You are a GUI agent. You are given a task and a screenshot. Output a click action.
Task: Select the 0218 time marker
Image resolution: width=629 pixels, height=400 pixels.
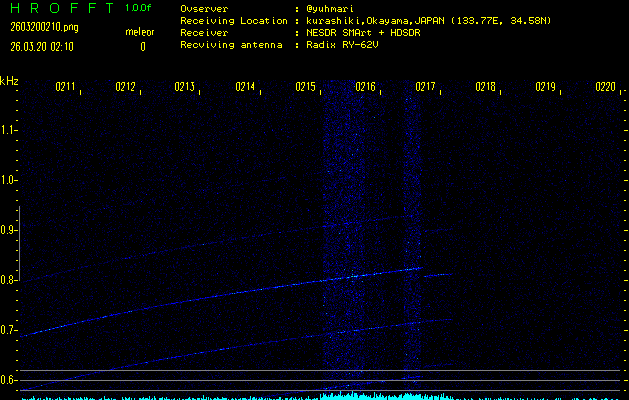coord(486,88)
